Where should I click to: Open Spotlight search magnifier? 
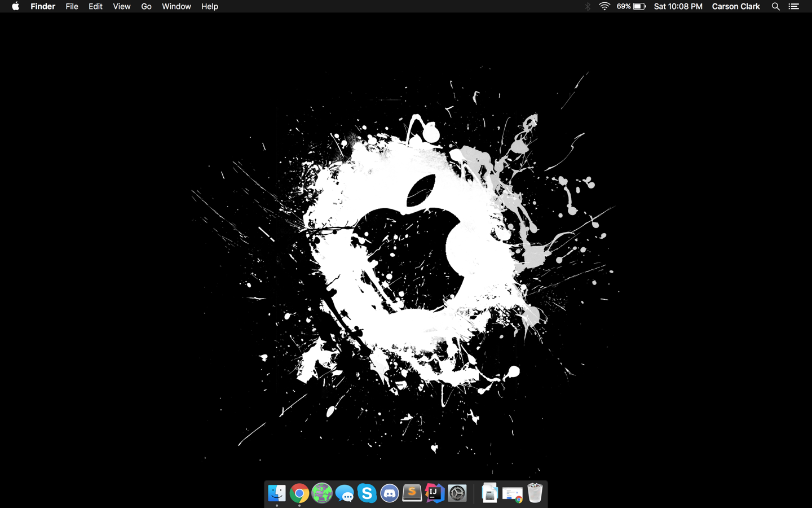point(775,6)
